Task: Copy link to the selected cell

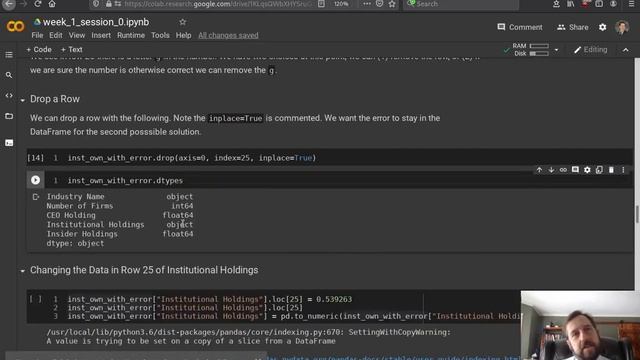Action: (x=563, y=170)
